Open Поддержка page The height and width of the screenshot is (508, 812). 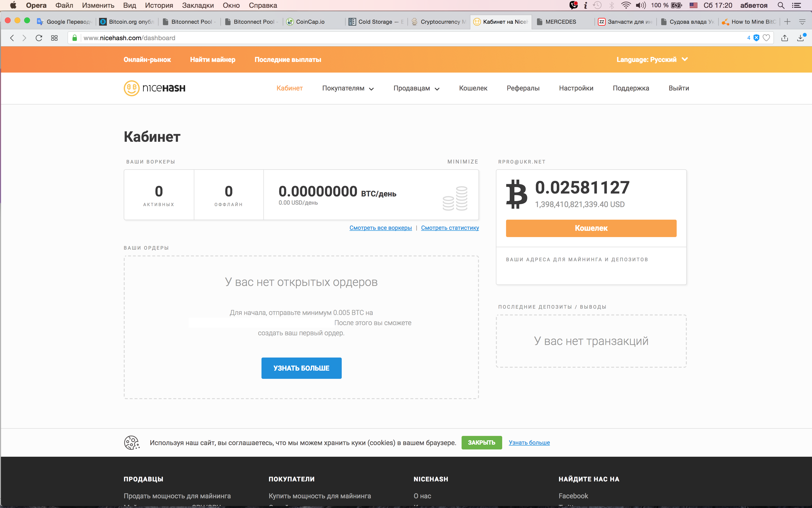[x=631, y=88]
